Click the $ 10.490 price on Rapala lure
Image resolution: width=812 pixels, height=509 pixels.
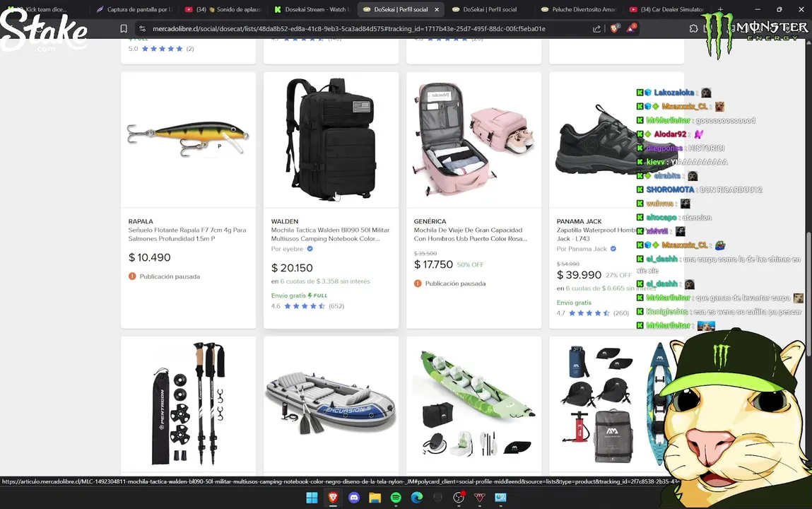click(149, 257)
